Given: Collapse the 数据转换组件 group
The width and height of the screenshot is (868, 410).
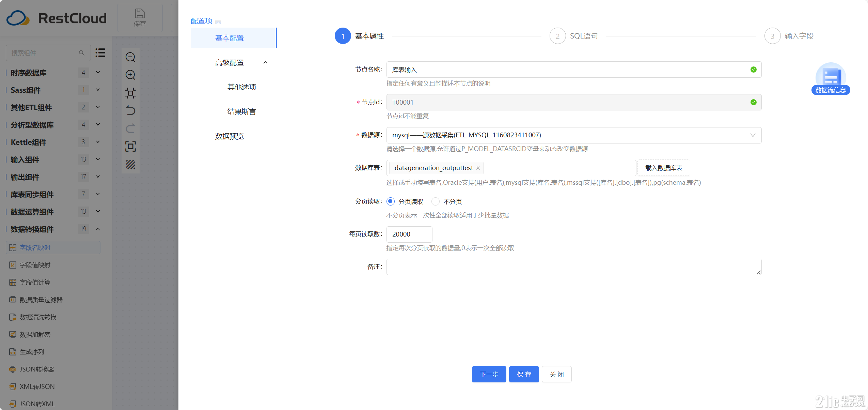Looking at the screenshot, I should pos(98,229).
